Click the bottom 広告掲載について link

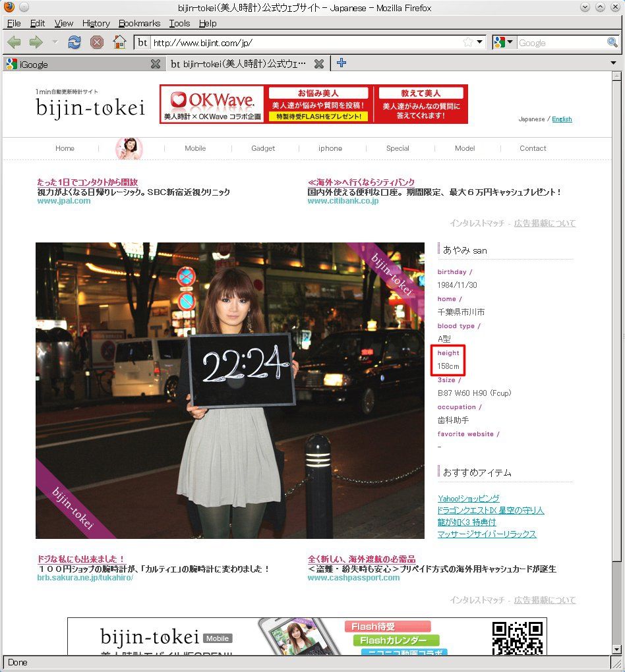click(x=545, y=600)
